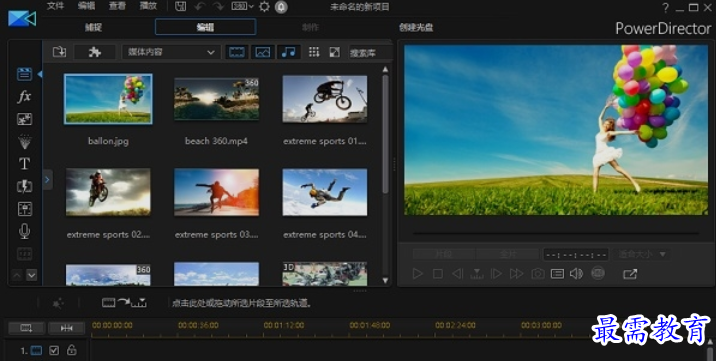The width and height of the screenshot is (716, 361).
Task: Open the Chapter Room icon
Action: point(24,253)
